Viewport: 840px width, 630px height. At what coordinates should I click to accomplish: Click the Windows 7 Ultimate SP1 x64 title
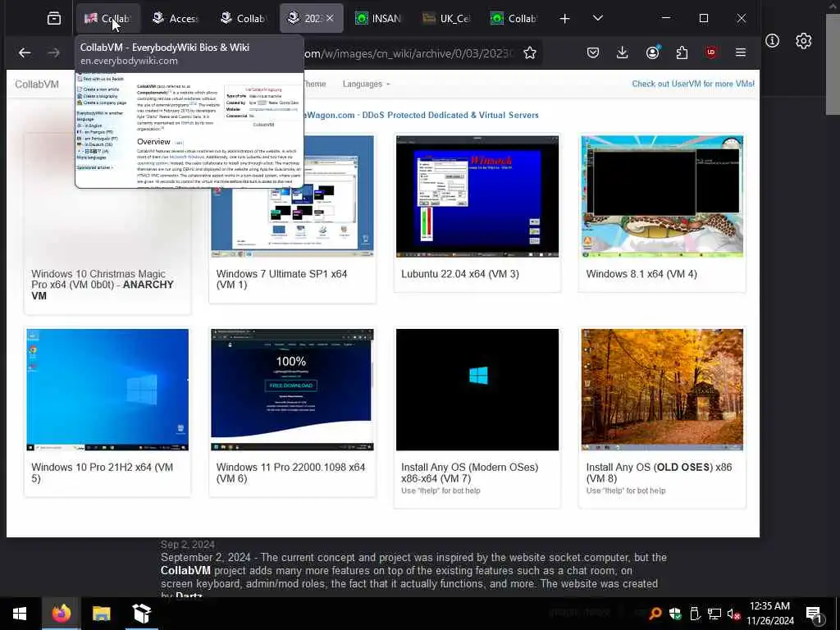click(282, 279)
